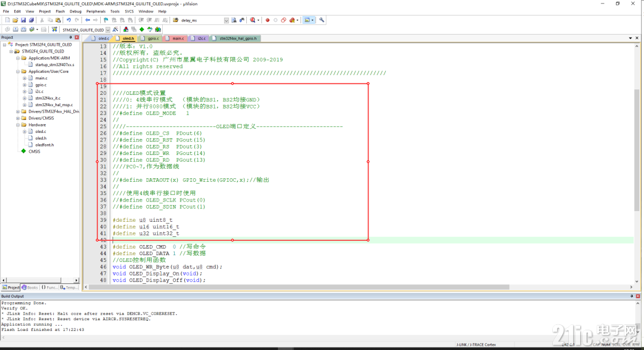
Task: Collapse the Hardware folder in the tree
Action: coord(18,125)
